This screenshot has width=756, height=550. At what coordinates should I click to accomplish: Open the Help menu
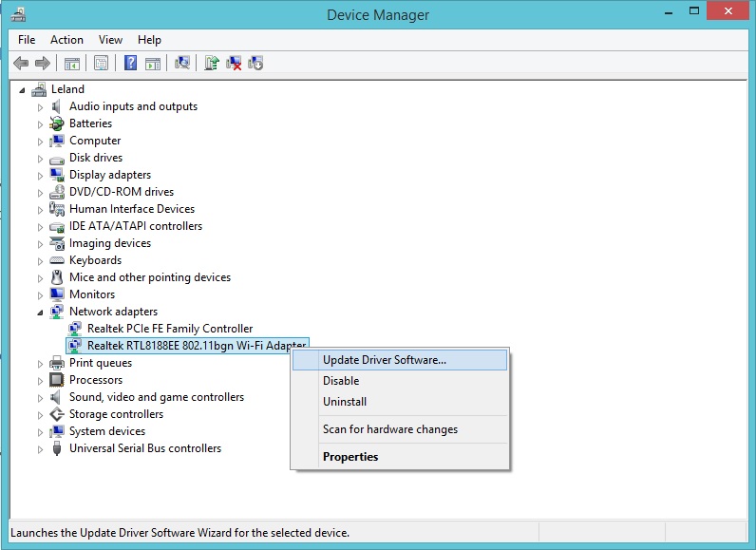(149, 40)
